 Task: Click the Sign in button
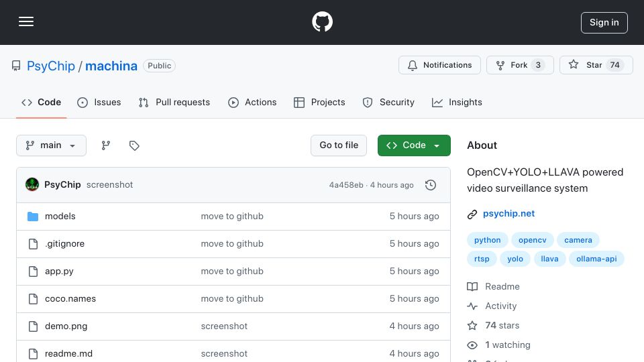pyautogui.click(x=604, y=23)
